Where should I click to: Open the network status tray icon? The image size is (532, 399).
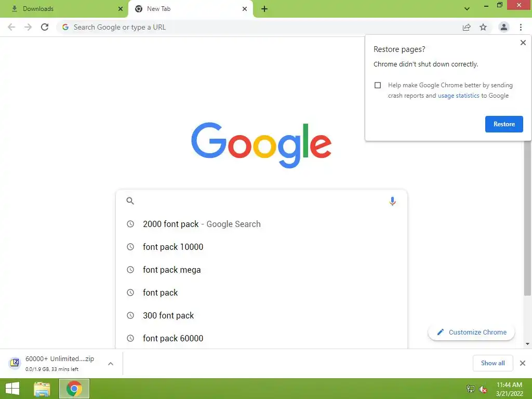pos(471,389)
